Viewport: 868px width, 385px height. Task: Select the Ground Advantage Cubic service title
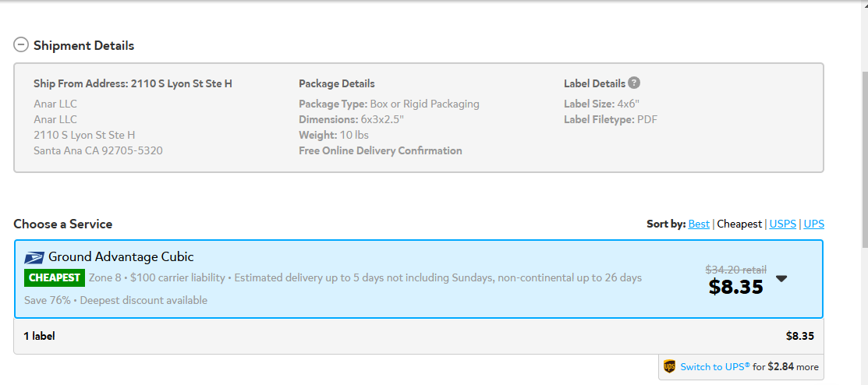pyautogui.click(x=121, y=257)
